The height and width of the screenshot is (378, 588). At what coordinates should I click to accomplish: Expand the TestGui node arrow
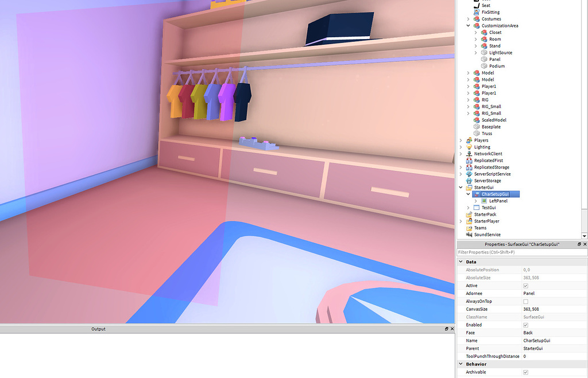point(468,208)
